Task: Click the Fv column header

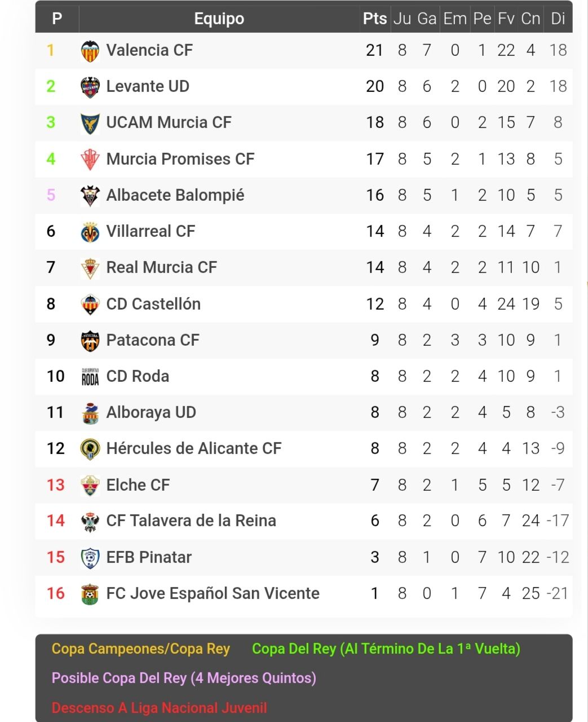Action: (506, 19)
